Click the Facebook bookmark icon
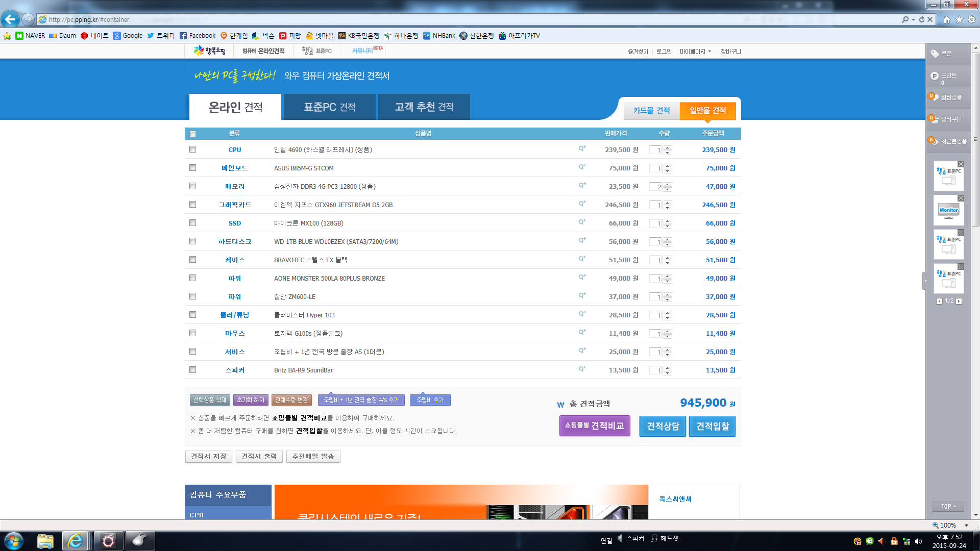This screenshot has width=980, height=551. click(x=183, y=36)
